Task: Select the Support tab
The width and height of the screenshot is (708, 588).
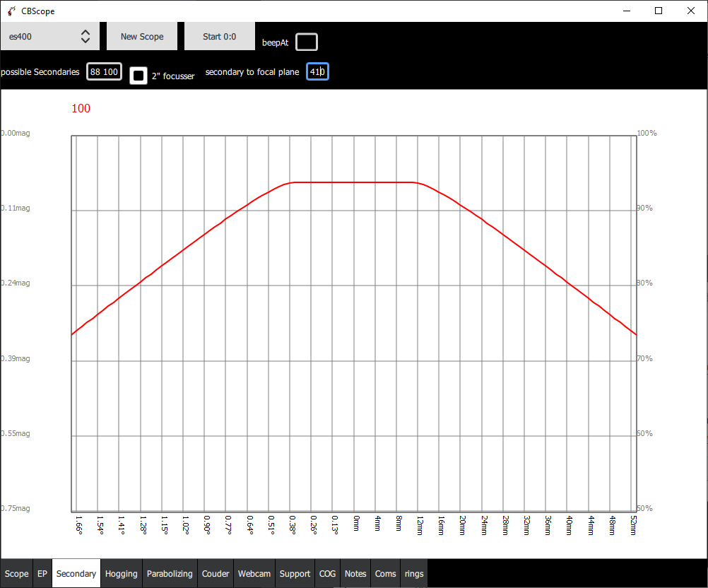Action: point(295,573)
